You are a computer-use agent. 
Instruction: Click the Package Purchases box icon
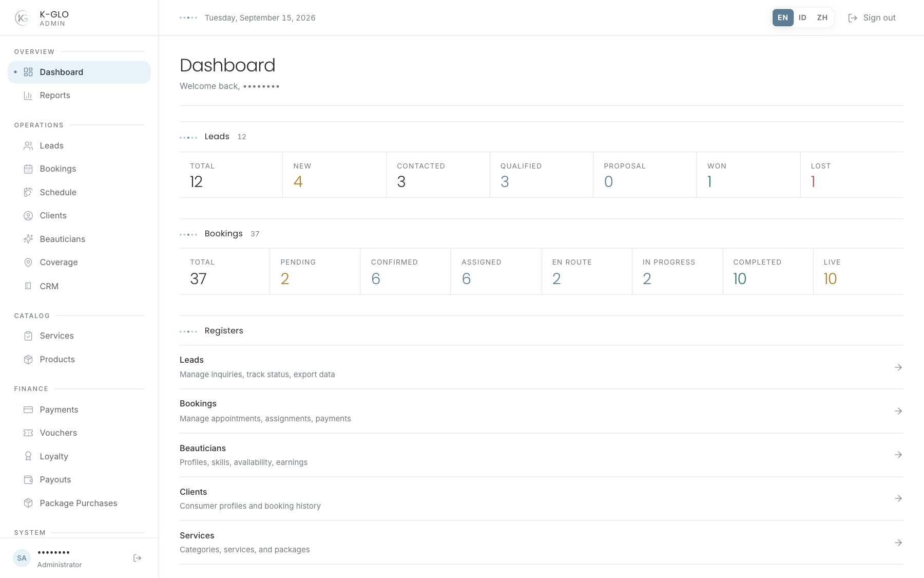click(28, 503)
